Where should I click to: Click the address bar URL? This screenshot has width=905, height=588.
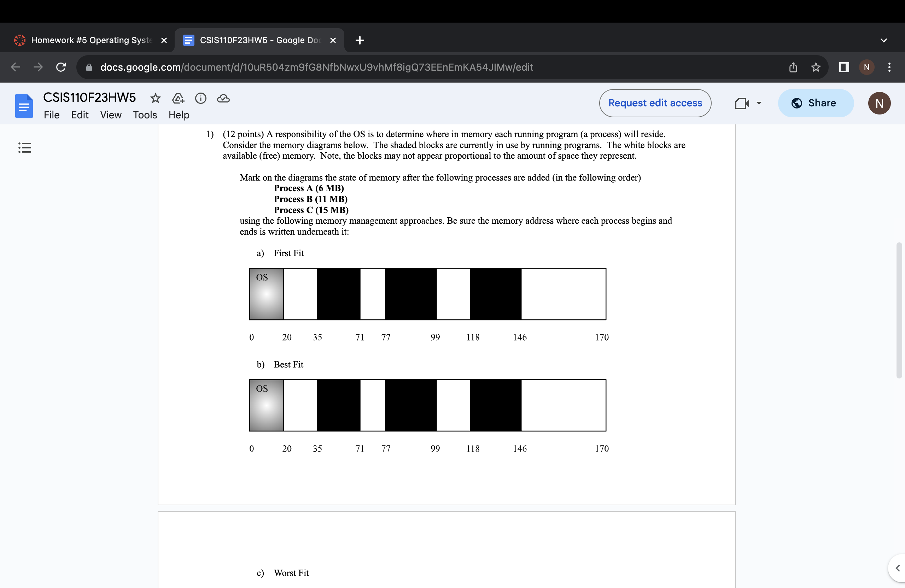[316, 67]
